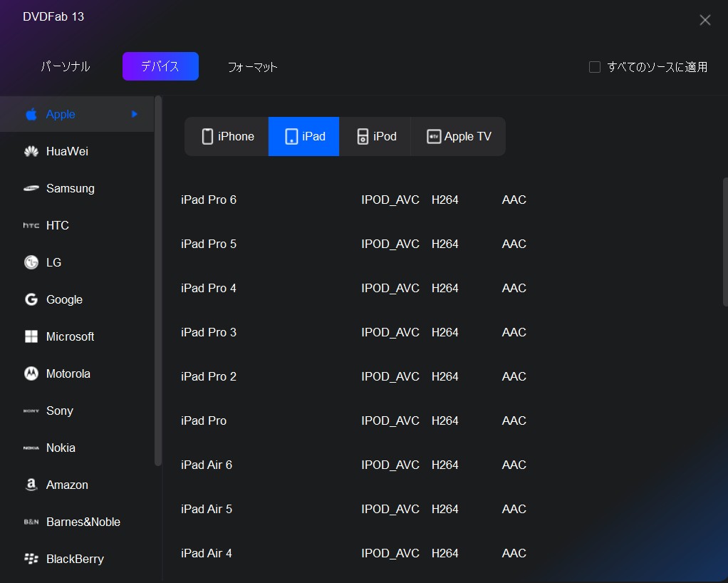728x583 pixels.
Task: Switch to the パーソナル tab
Action: click(x=66, y=66)
